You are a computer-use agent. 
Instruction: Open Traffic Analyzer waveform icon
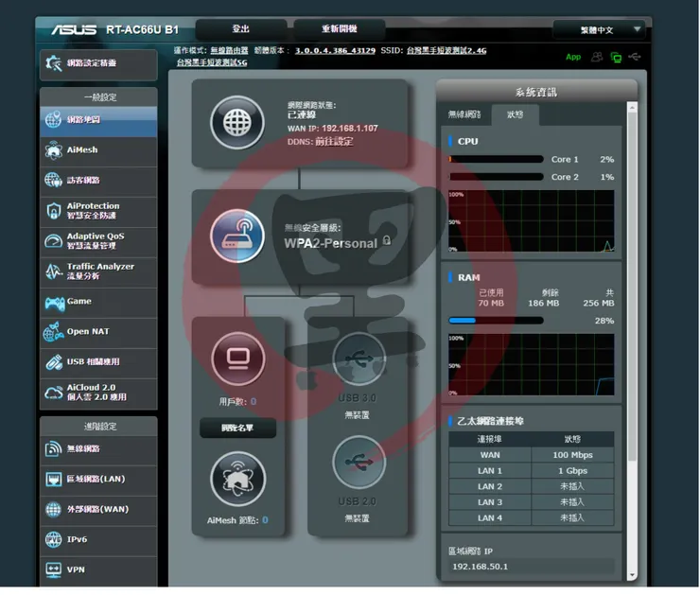pos(54,271)
